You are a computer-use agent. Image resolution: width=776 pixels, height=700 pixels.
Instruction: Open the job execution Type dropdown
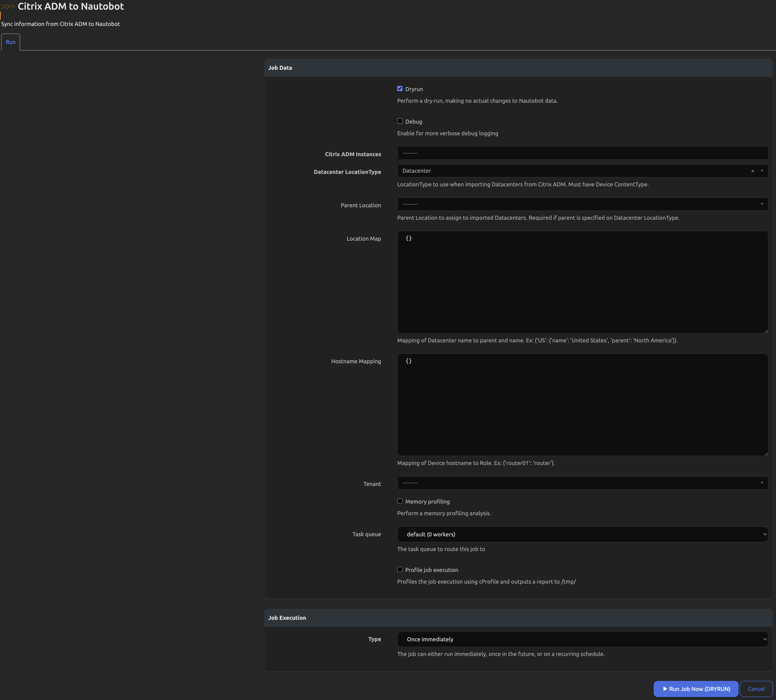tap(582, 639)
